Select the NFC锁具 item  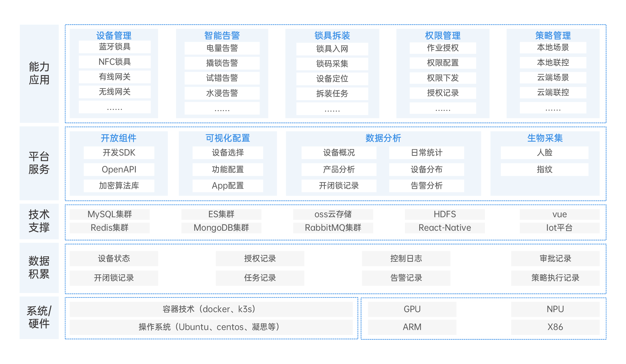pos(114,62)
